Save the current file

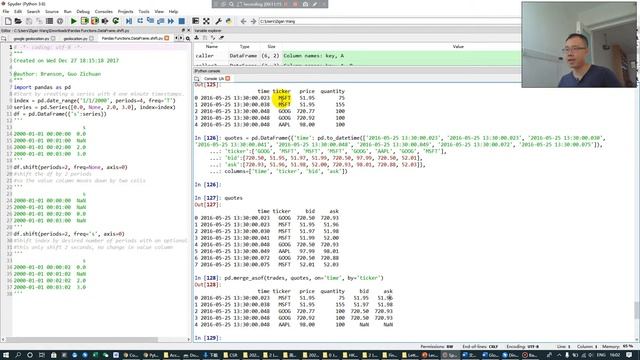pos(29,21)
